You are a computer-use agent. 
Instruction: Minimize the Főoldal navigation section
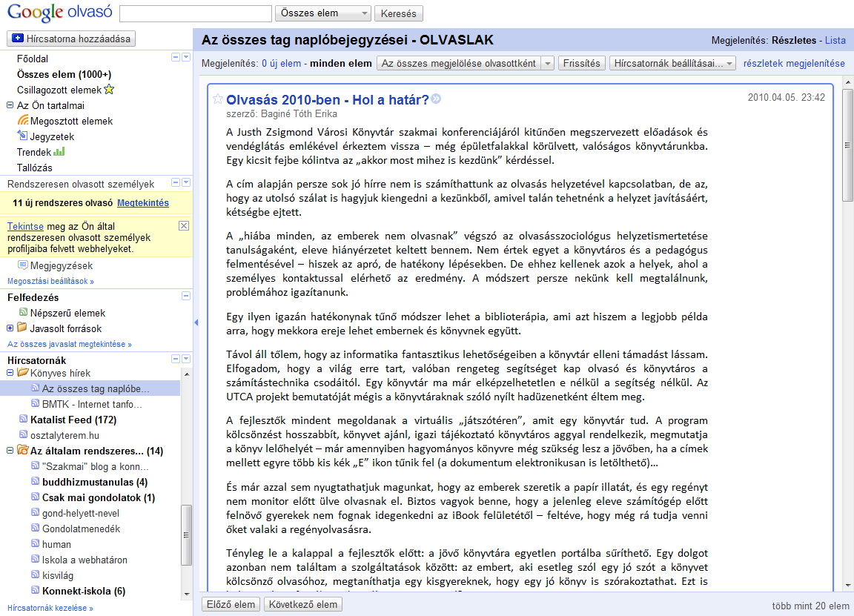point(176,57)
